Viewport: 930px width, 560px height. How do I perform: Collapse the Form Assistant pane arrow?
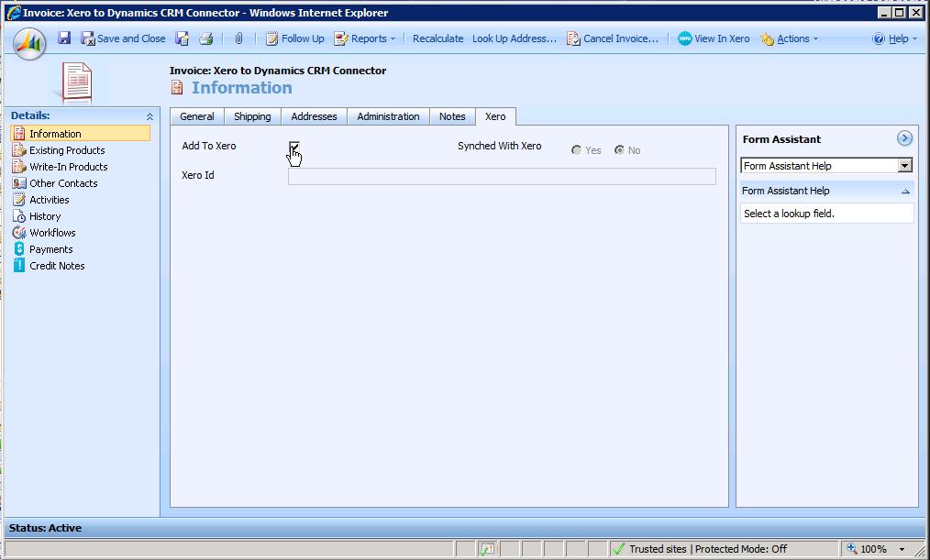tap(904, 138)
